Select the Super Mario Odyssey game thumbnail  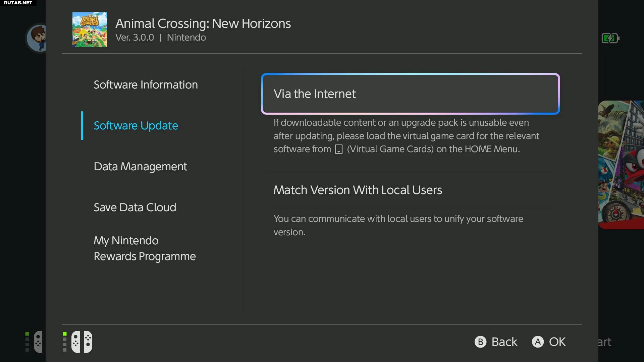pos(621,165)
